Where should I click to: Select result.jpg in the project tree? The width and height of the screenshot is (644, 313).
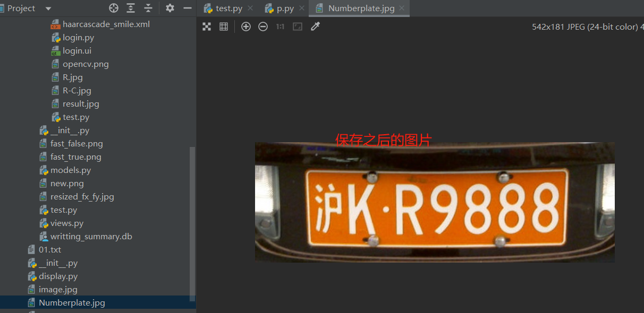pos(81,104)
